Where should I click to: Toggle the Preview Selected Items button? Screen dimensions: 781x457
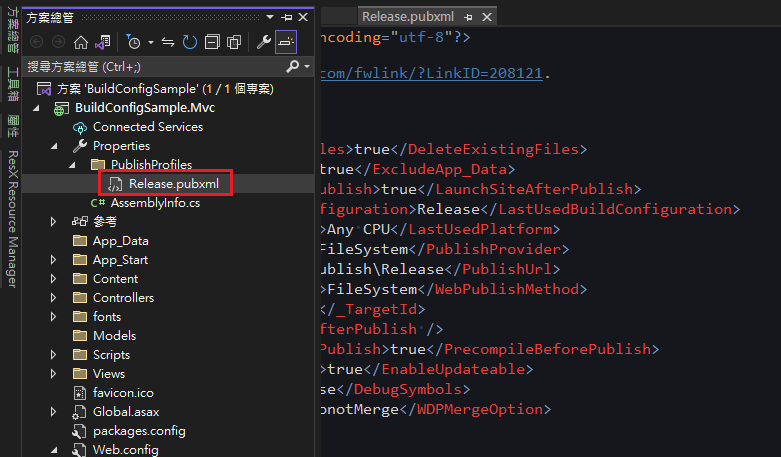tap(286, 42)
